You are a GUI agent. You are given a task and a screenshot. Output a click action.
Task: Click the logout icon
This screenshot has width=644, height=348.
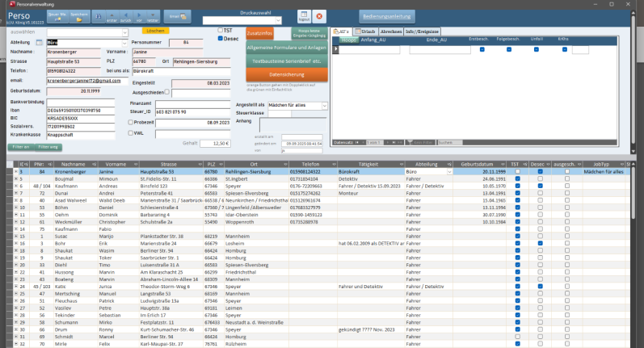click(x=303, y=16)
